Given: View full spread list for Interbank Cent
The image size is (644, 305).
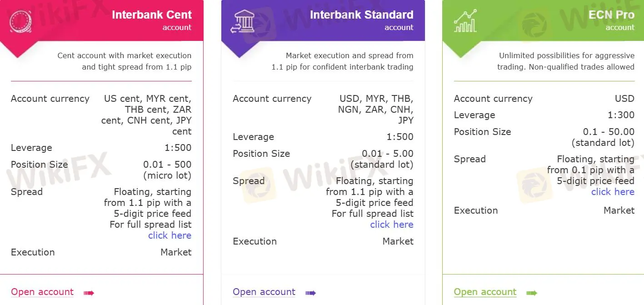Looking at the screenshot, I should point(170,235).
